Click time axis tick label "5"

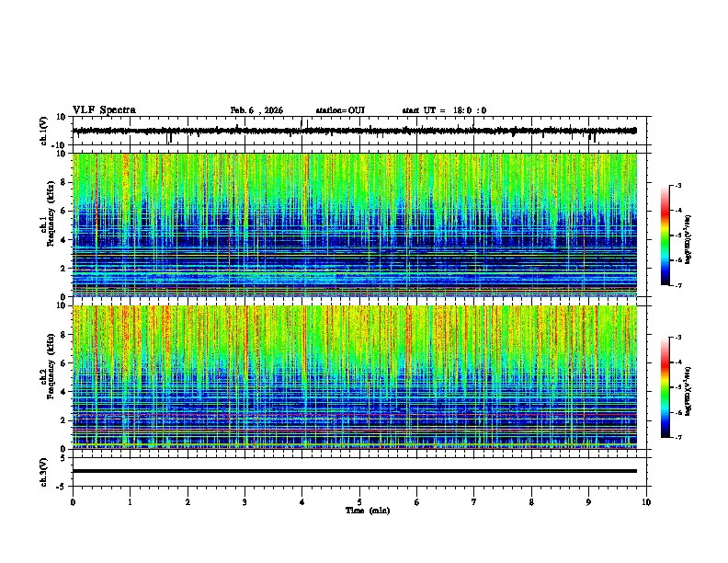(x=359, y=502)
